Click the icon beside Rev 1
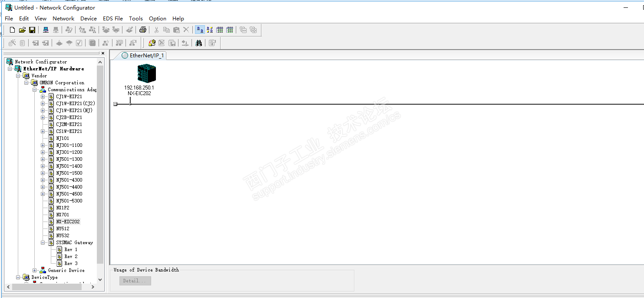Screen dimensions: 644x298 click(59, 249)
